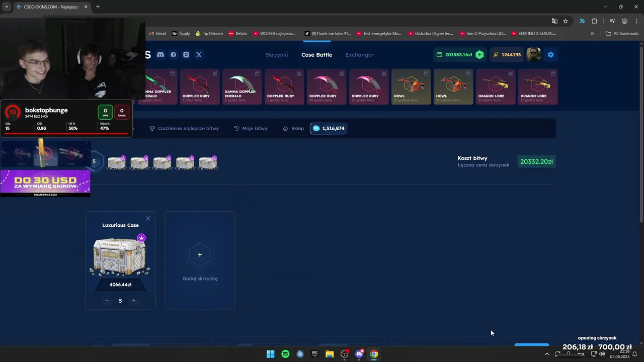Open the Thank me later TikTok bookmark
Screen dimensions: 644x362
[328, 34]
